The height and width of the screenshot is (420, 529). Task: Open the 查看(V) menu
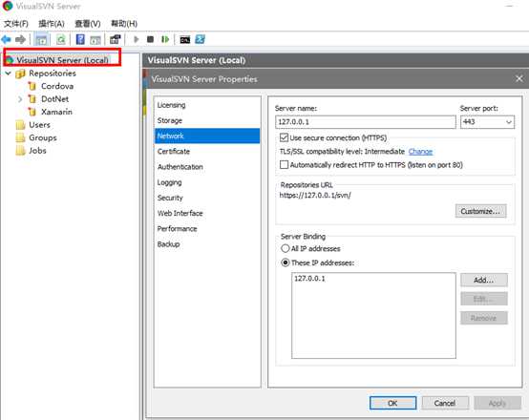(x=88, y=24)
